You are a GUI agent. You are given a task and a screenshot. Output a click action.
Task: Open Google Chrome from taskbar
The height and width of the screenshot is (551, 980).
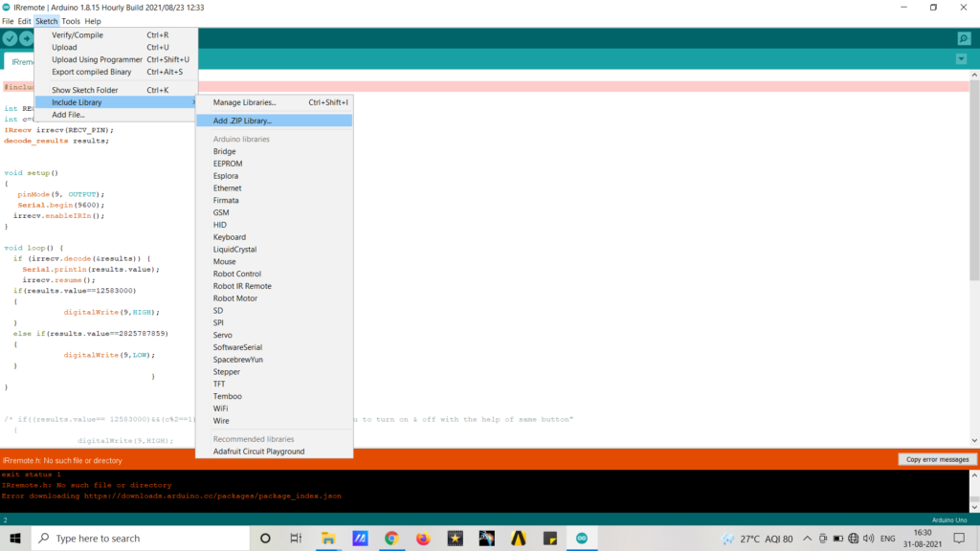point(391,538)
